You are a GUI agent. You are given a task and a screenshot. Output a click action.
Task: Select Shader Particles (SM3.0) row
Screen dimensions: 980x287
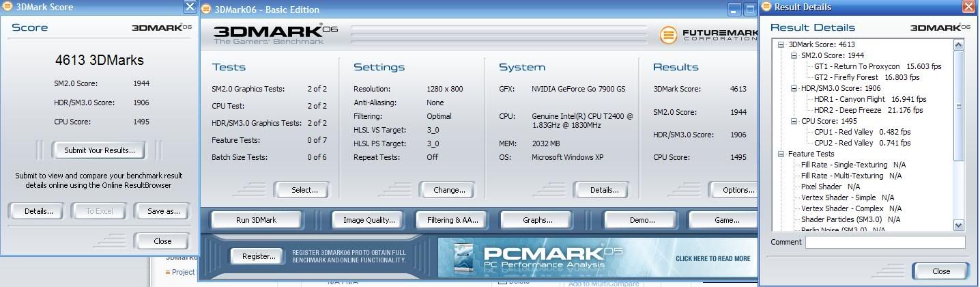tap(850, 219)
